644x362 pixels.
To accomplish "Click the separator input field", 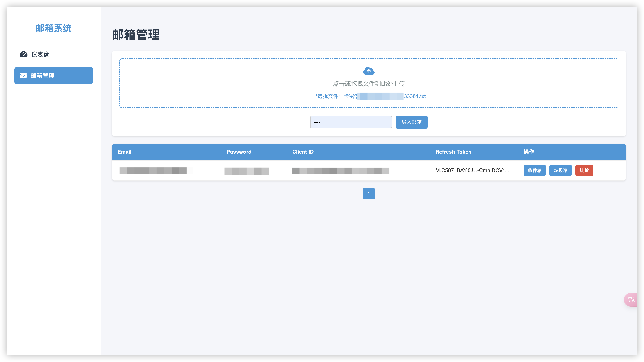I will tap(351, 122).
